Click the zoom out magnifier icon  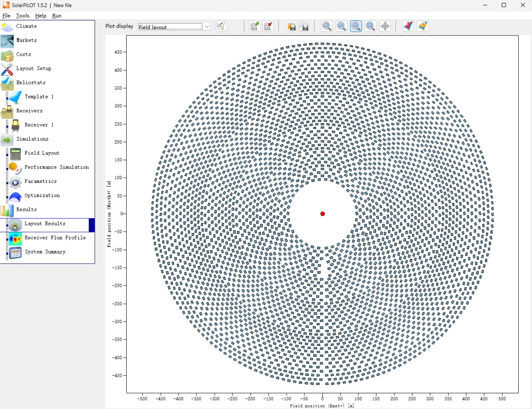pos(341,27)
